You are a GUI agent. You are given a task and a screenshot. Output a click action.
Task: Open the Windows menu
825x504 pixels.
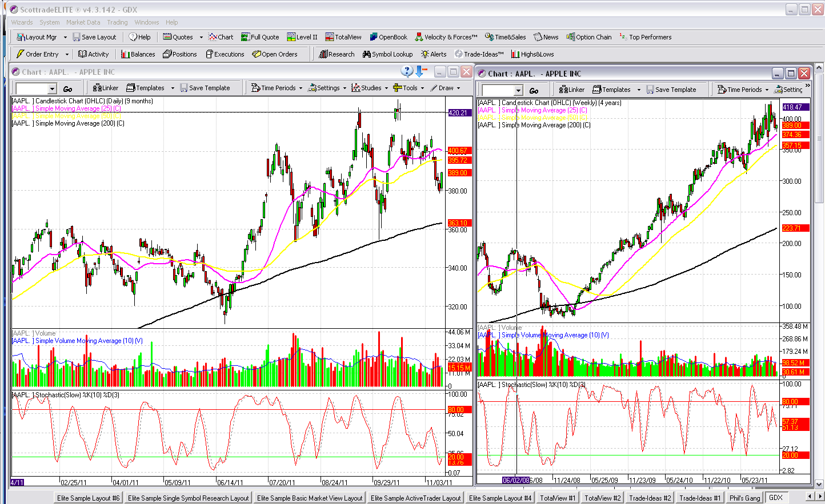pos(147,22)
